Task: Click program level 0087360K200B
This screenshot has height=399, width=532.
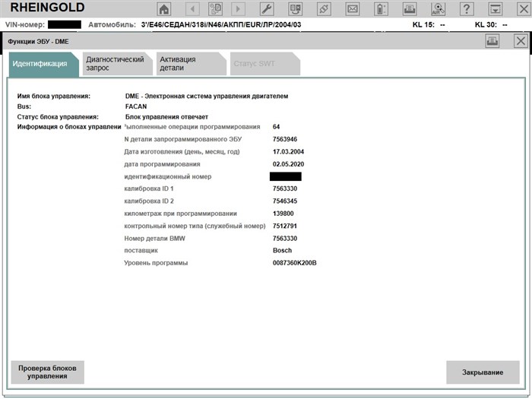Action: click(295, 263)
